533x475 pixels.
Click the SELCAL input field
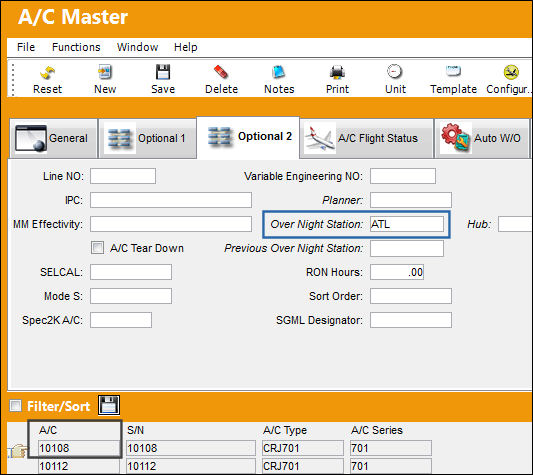point(131,272)
